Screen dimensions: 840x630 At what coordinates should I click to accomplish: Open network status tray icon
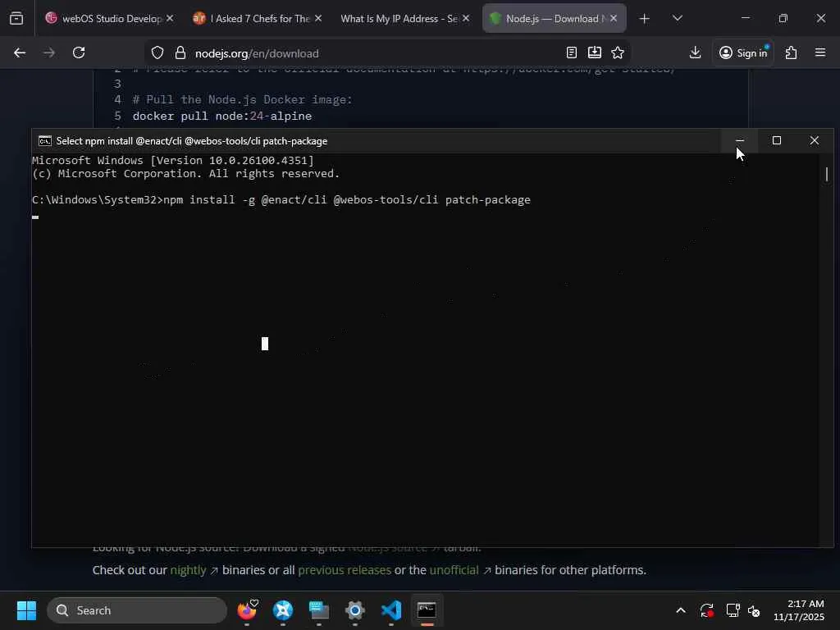(x=733, y=610)
